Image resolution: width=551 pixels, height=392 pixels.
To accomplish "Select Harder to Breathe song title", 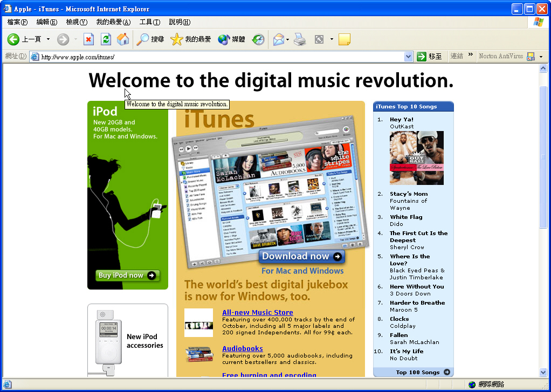I will (x=417, y=302).
